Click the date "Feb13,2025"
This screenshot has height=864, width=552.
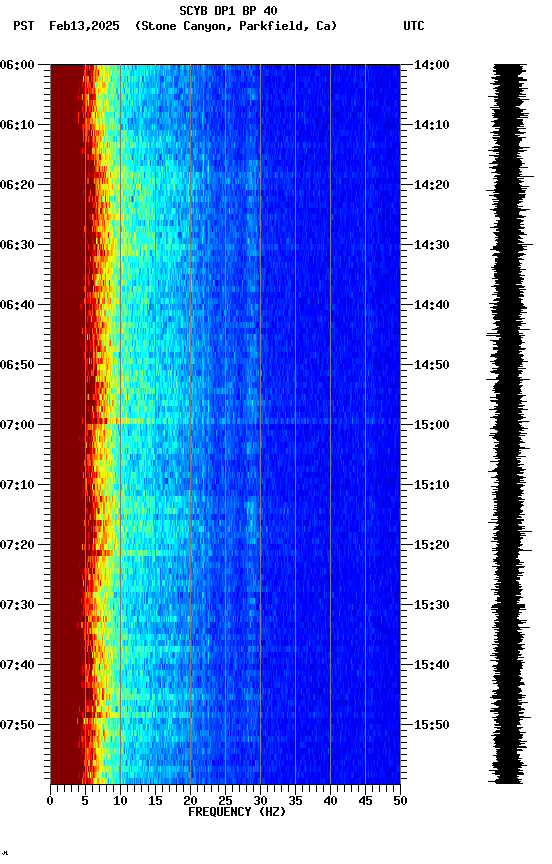coord(84,26)
